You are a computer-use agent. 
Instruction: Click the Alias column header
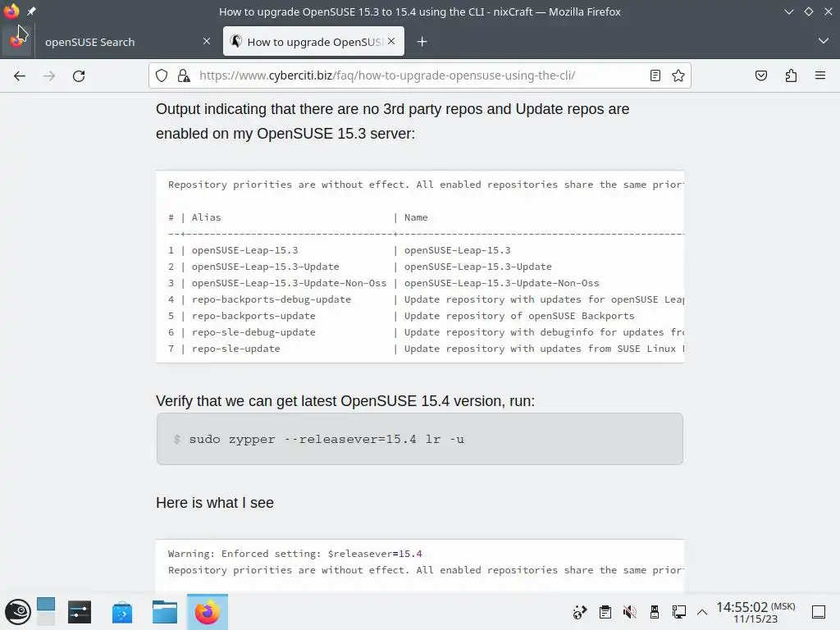click(206, 217)
